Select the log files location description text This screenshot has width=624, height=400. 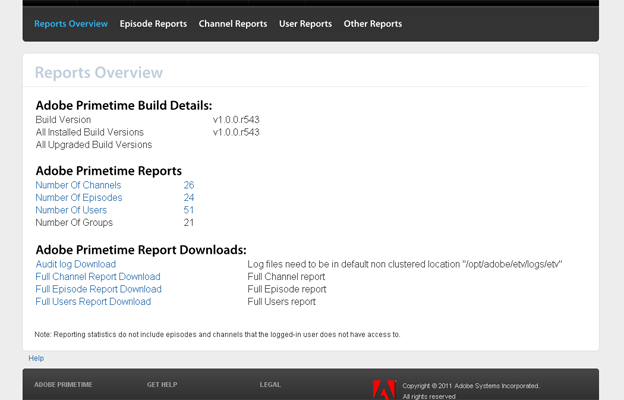click(x=405, y=264)
